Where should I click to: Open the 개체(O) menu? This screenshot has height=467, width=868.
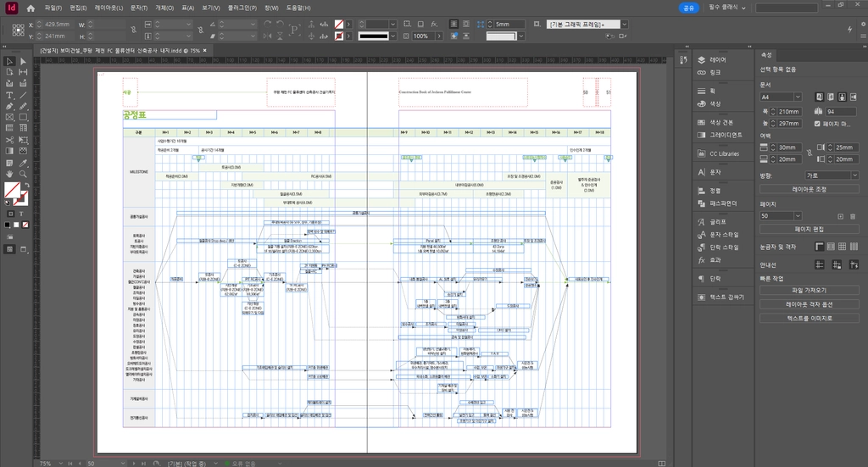164,8
